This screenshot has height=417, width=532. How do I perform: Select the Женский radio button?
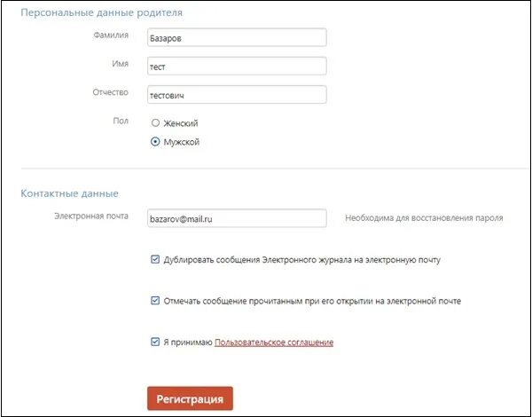tap(155, 123)
